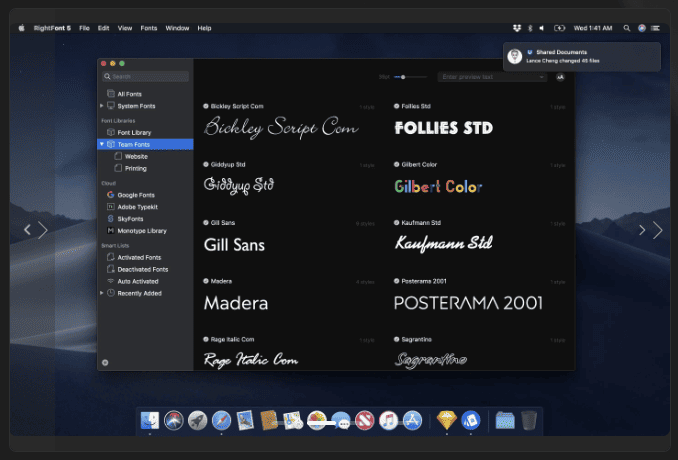Click the '4 styles' label for Madera
This screenshot has height=460, width=678.
[365, 282]
